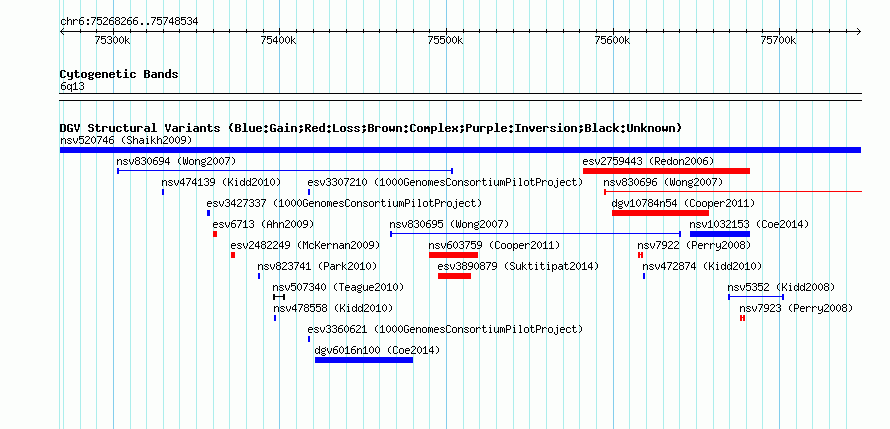Click esv3427337 (1000GenomesConsortiumPilotProject) label
Screen dimensions: 890x429
[344, 203]
